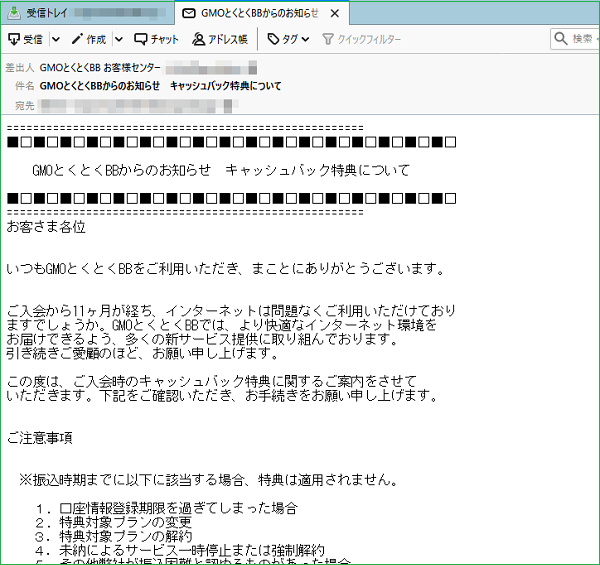Viewport: 600px width, 565px height.
Task: Click the line この度は、ご入会時のキャッシュバック特典
Action: pos(212,381)
